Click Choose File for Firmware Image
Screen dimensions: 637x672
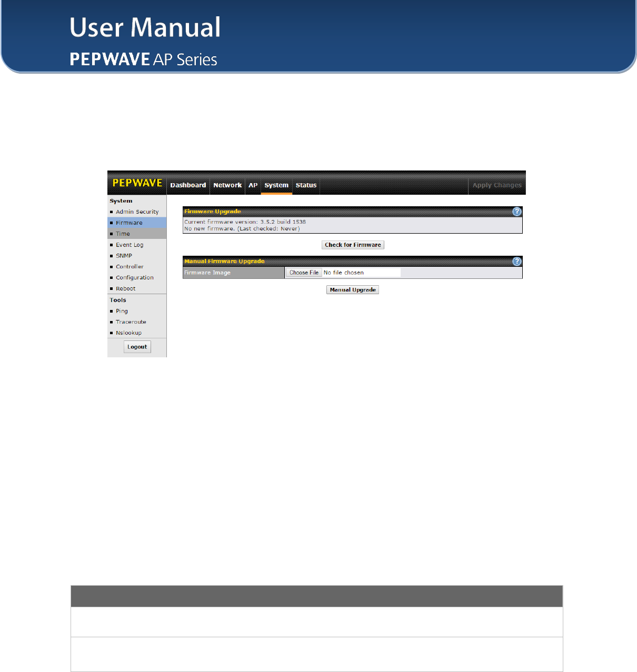(x=304, y=273)
